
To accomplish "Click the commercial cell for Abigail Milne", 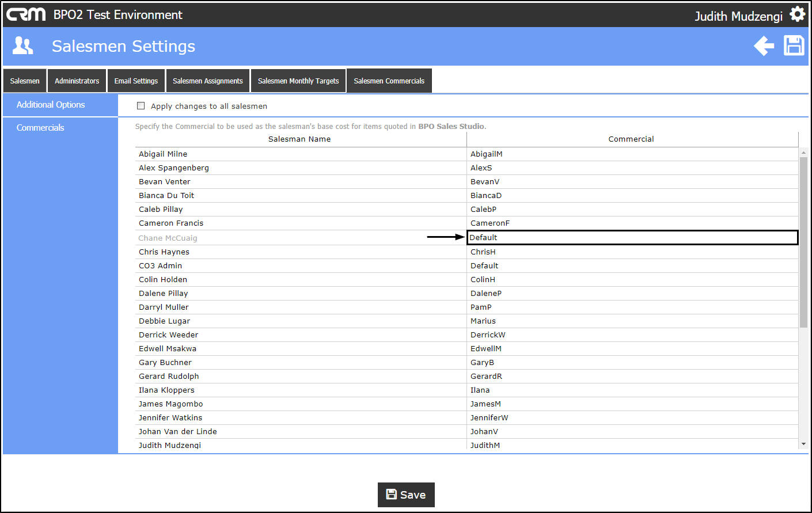I will point(632,154).
